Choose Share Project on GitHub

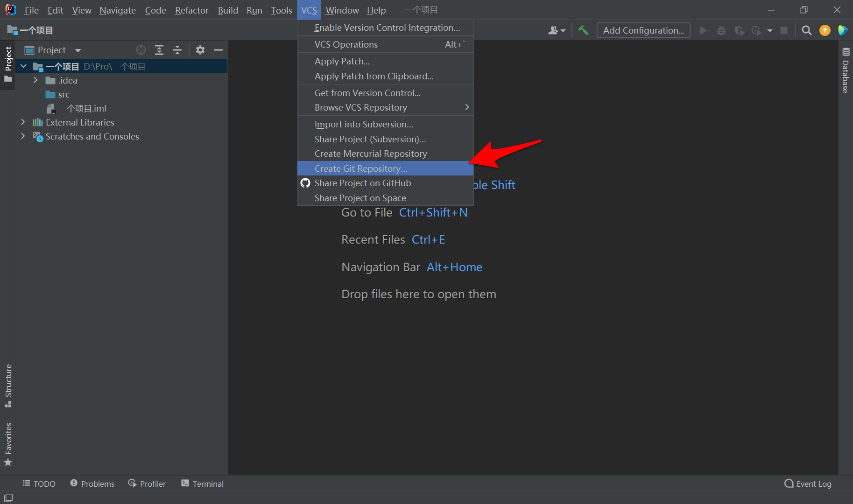tap(385, 183)
